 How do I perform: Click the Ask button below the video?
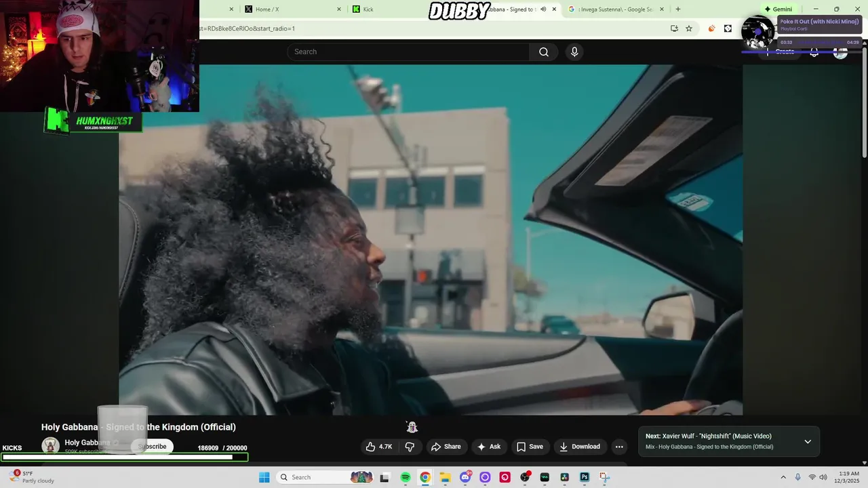click(489, 447)
